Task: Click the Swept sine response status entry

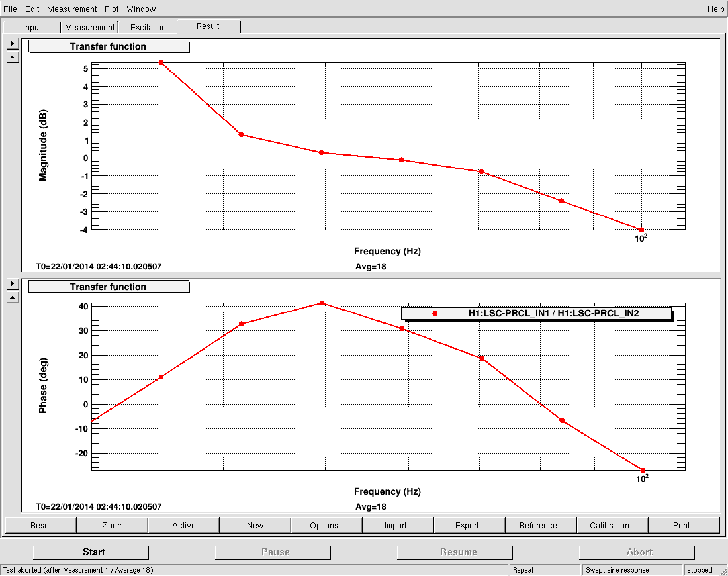Action: pyautogui.click(x=632, y=570)
